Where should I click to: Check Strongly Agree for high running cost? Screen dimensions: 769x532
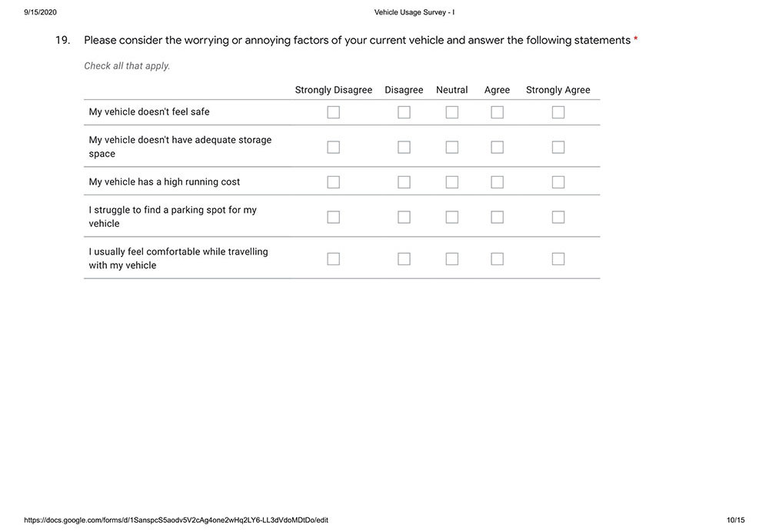tap(558, 182)
